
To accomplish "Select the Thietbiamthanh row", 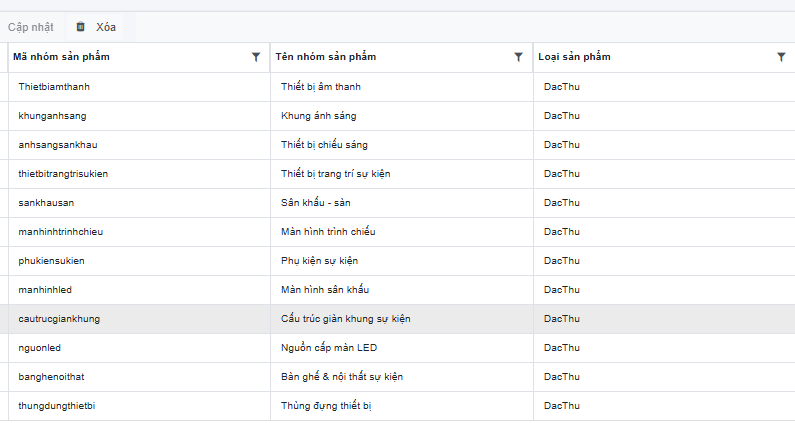I will [54, 87].
